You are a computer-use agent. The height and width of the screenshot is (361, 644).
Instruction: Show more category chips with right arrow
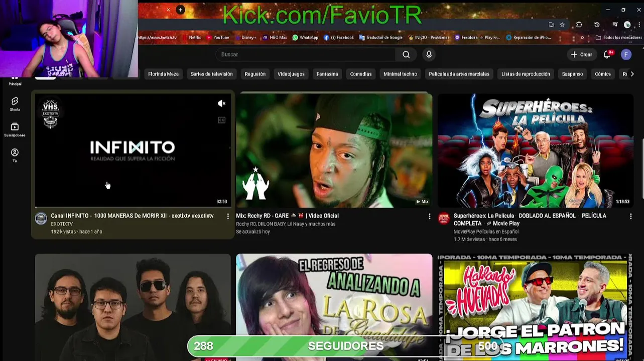632,74
